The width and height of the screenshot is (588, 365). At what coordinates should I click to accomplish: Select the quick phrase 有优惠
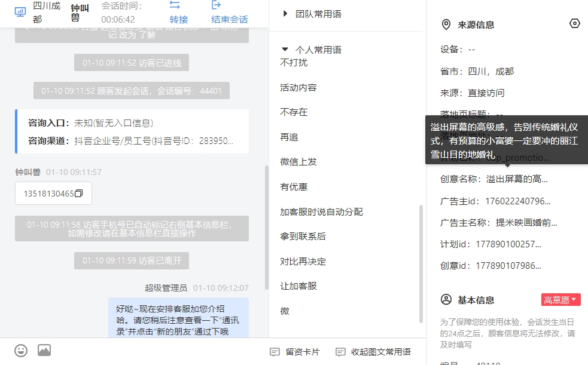pos(294,187)
